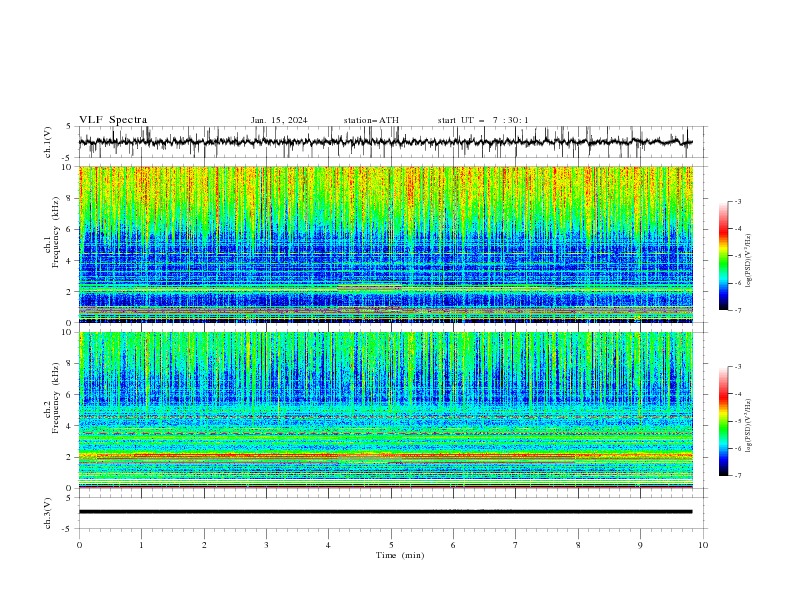Click the "-3" label on ch.2 colour bar
This screenshot has width=792, height=612.
(737, 367)
